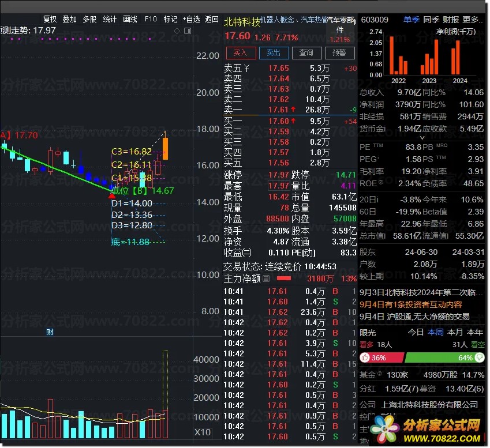Click the 看多 18人 label
Viewport: 490px width, 448px height.
pos(376,344)
